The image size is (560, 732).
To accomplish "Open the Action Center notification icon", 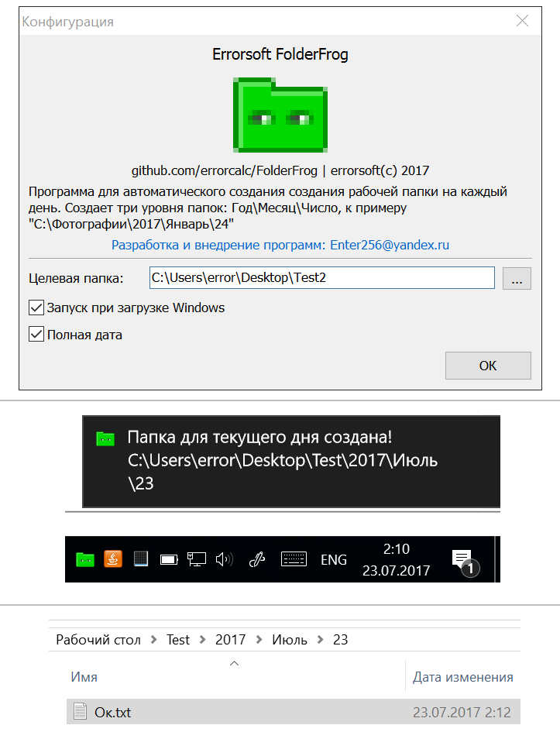I will (x=466, y=562).
